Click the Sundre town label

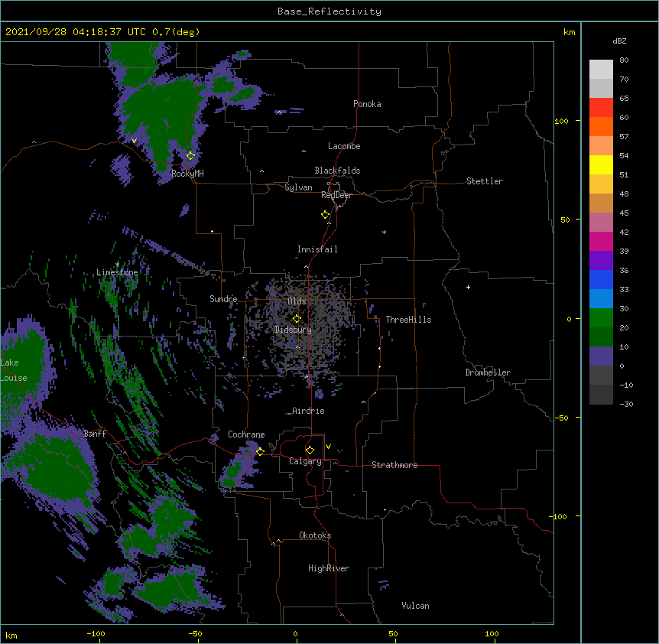pos(223,299)
